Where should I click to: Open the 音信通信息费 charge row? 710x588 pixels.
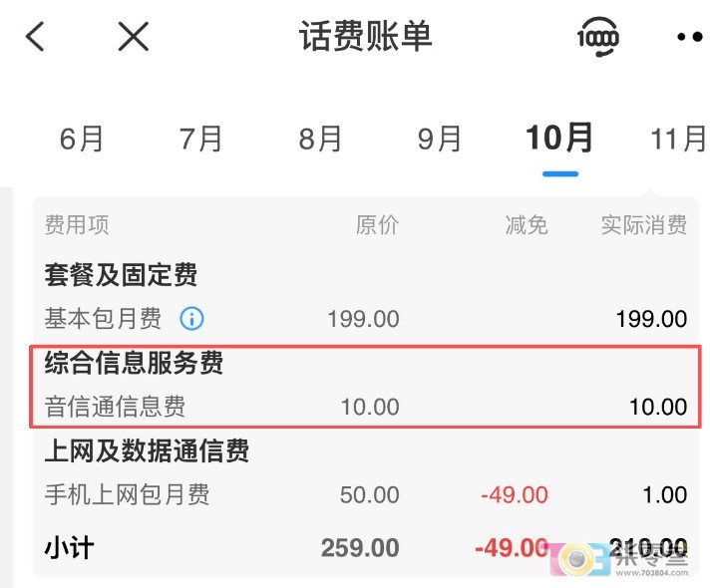tap(115, 407)
